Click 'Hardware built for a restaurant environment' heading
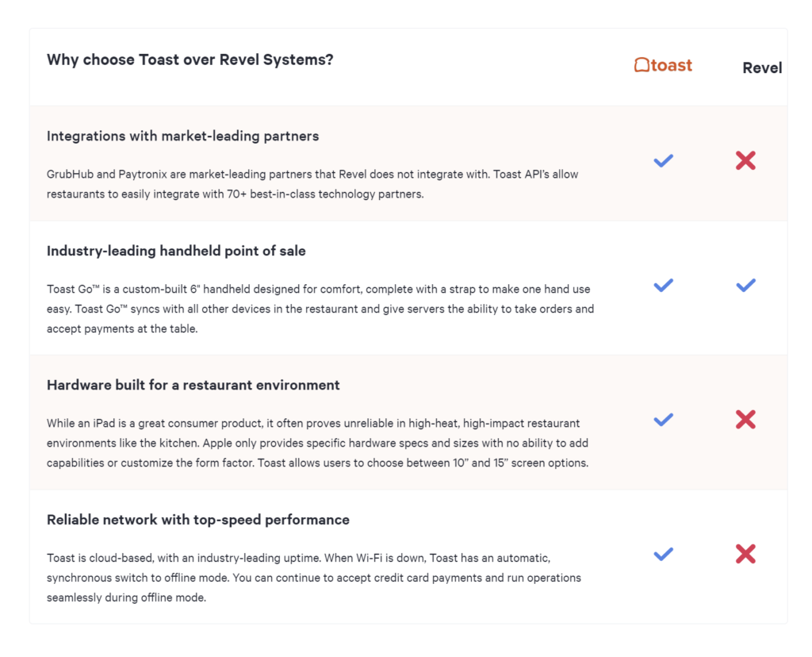The height and width of the screenshot is (657, 812). coord(193,385)
